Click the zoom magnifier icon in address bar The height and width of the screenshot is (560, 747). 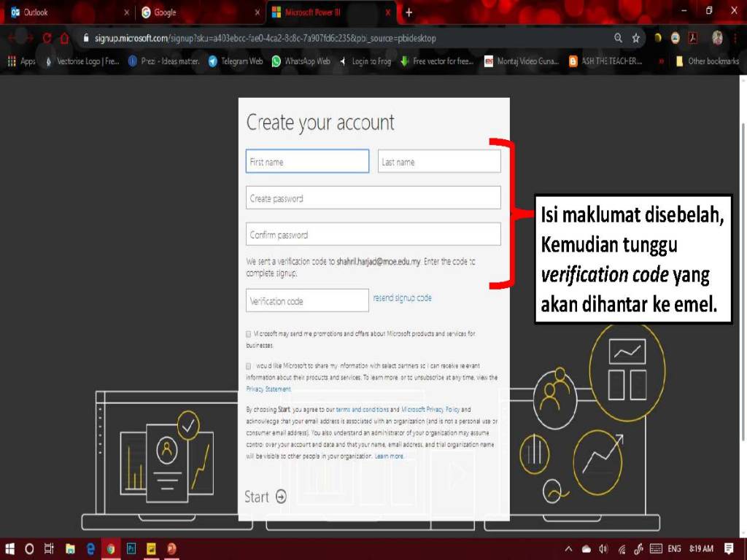619,38
